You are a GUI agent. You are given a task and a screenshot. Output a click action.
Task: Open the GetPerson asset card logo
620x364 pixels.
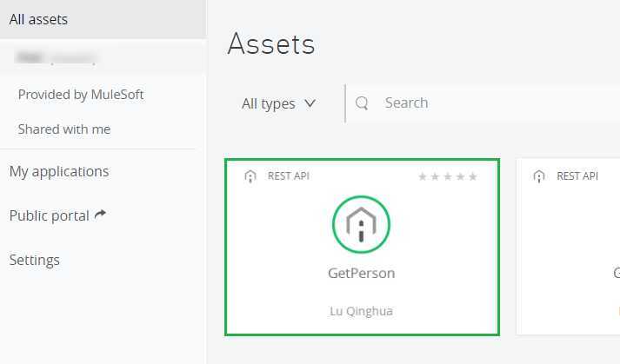(361, 224)
